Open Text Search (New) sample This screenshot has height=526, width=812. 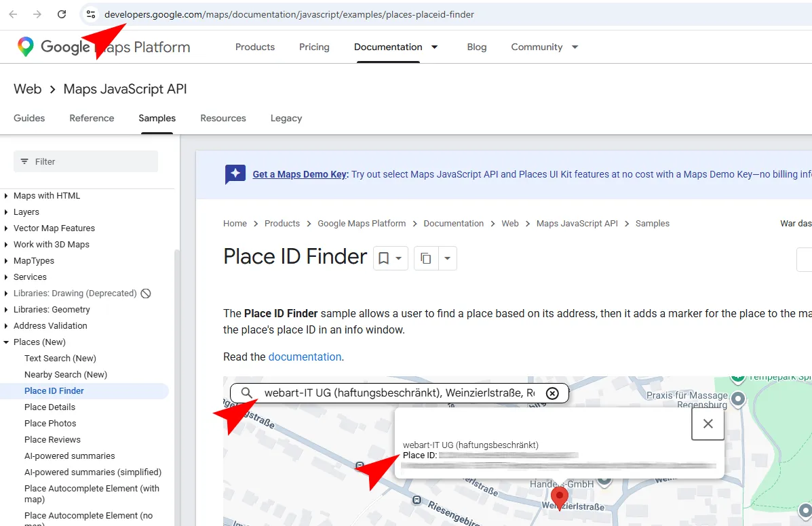coord(60,359)
